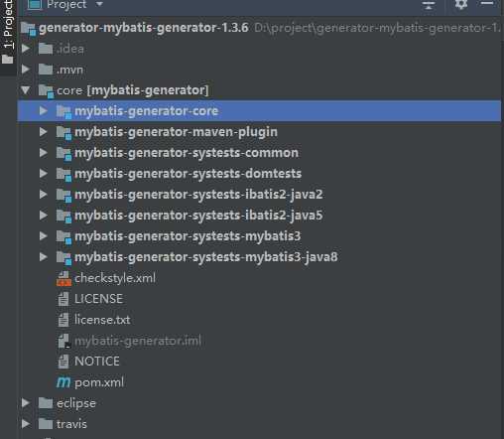The image size is (504, 439).
Task: Click the LICENSE file icon
Action: (x=63, y=299)
